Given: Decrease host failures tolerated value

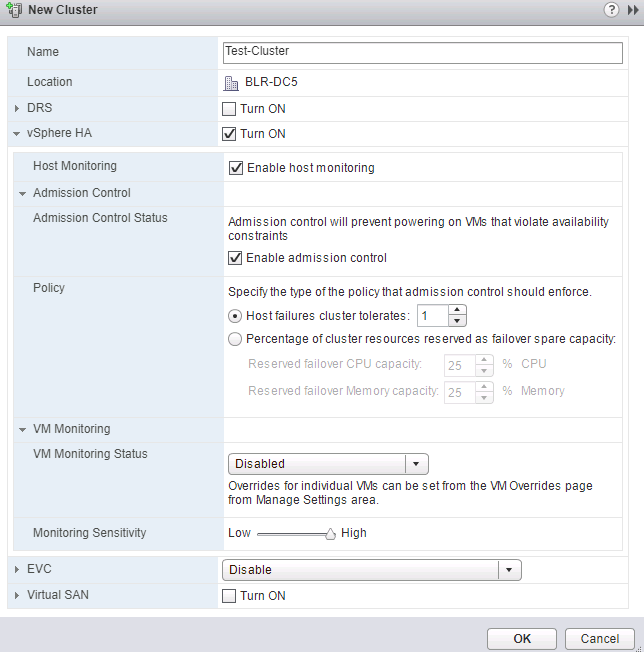Looking at the screenshot, I should [x=458, y=321].
